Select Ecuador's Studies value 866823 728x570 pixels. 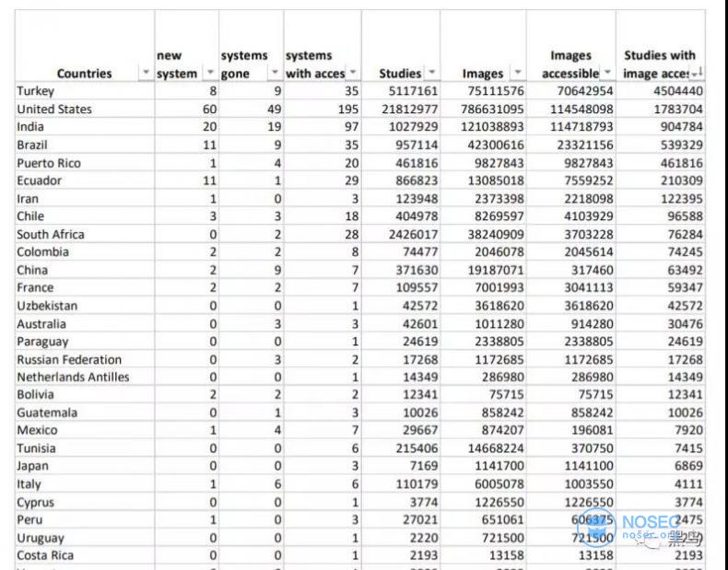tap(401, 180)
